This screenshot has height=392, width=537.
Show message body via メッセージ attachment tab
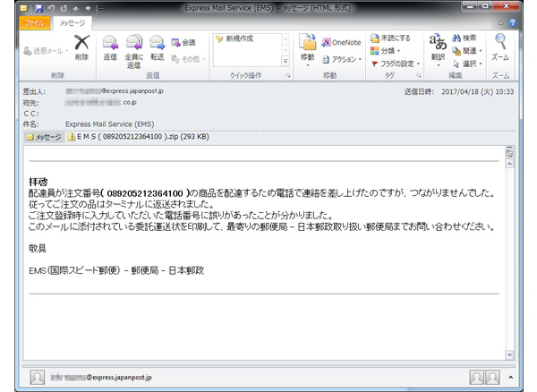(44, 137)
